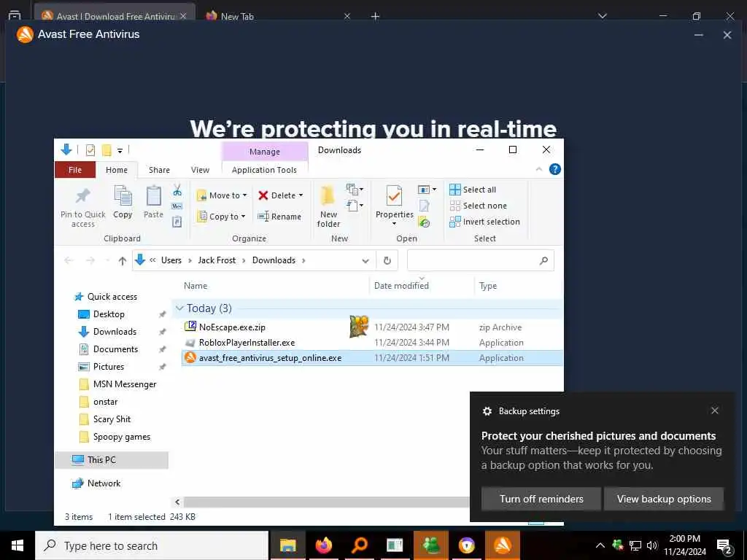Click the Explorer search input field
Image resolution: width=747 pixels, height=560 pixels.
480,260
